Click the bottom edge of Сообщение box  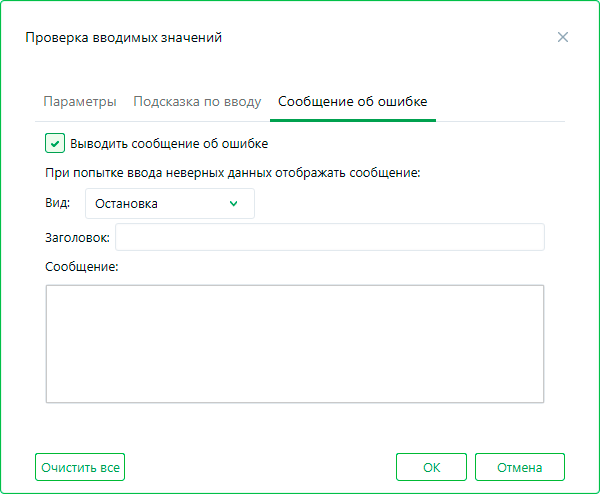click(295, 402)
